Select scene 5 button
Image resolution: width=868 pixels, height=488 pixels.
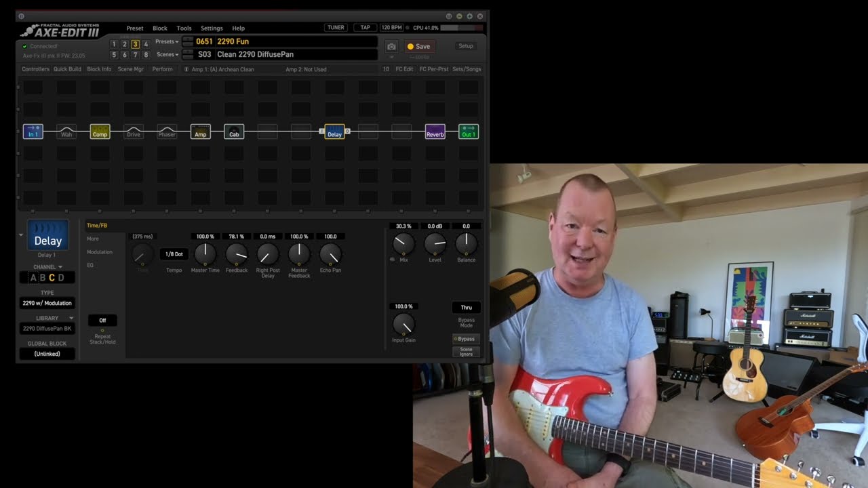pos(114,55)
